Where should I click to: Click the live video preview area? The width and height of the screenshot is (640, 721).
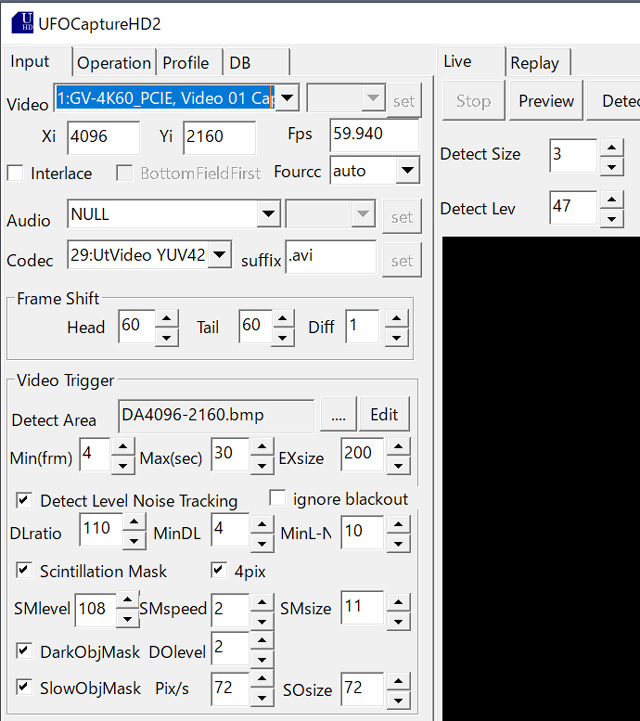(x=541, y=478)
